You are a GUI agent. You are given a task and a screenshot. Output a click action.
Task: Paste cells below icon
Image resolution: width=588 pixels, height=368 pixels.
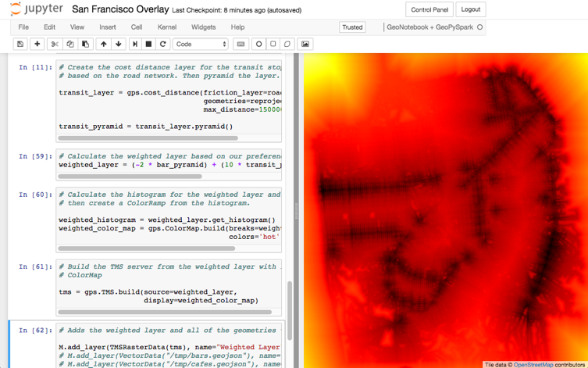pos(86,45)
